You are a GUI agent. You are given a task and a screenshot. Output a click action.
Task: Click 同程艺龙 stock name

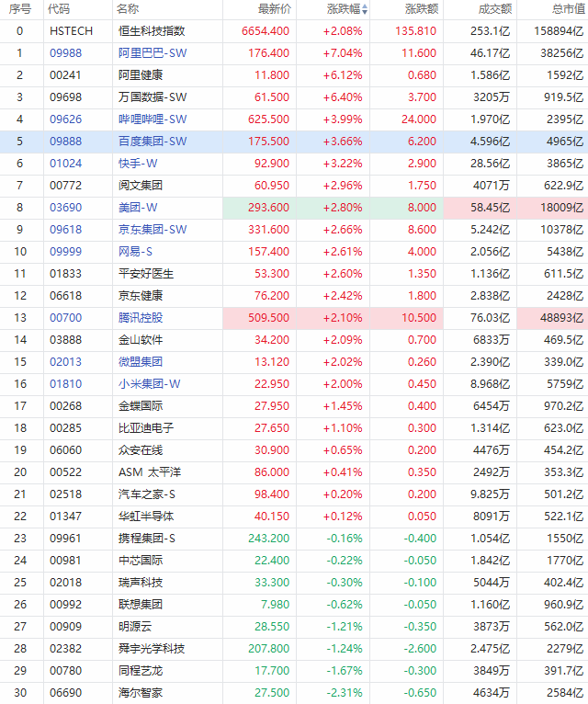(141, 670)
